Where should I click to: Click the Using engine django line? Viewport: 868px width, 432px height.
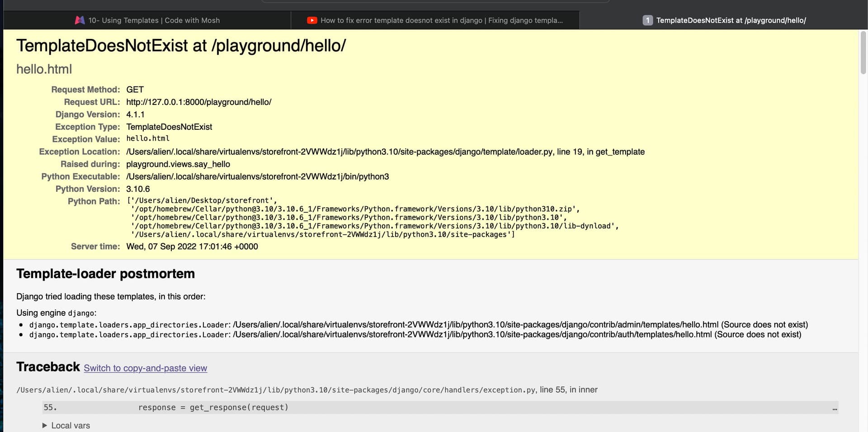57,313
